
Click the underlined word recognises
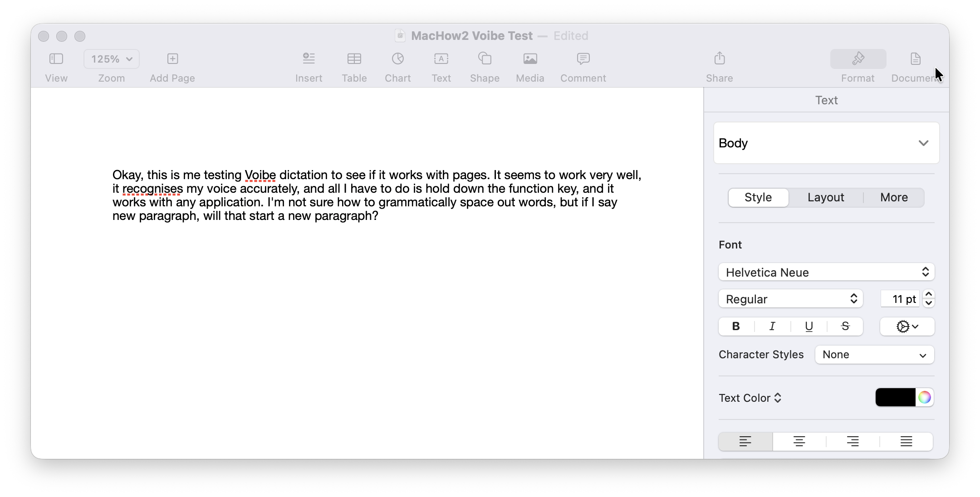click(x=152, y=189)
